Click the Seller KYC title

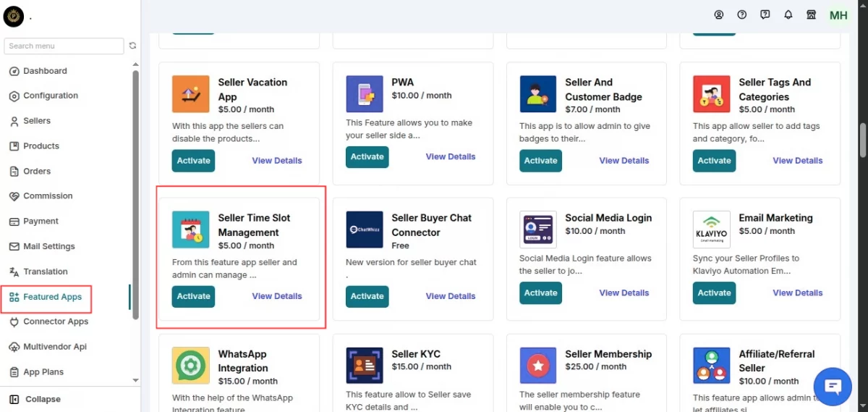click(x=416, y=354)
